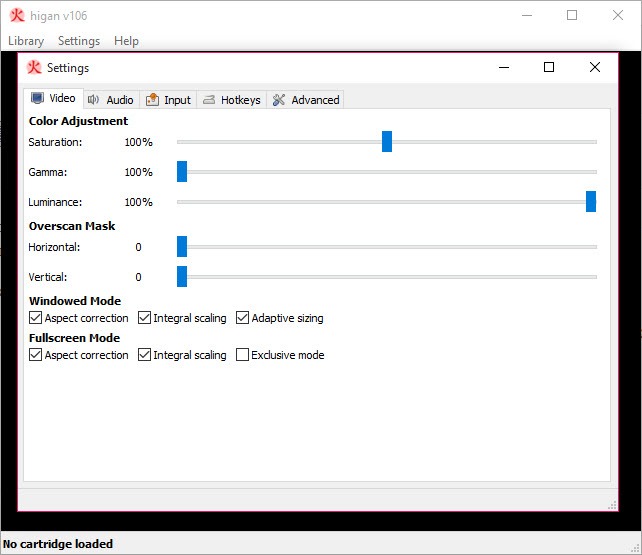This screenshot has width=642, height=555.
Task: Maximize the Settings dialog
Action: click(x=549, y=67)
